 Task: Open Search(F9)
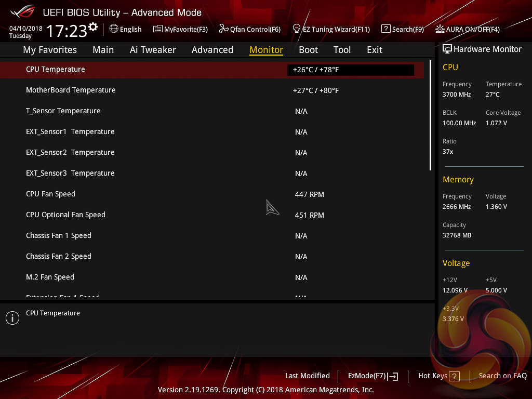(x=403, y=29)
